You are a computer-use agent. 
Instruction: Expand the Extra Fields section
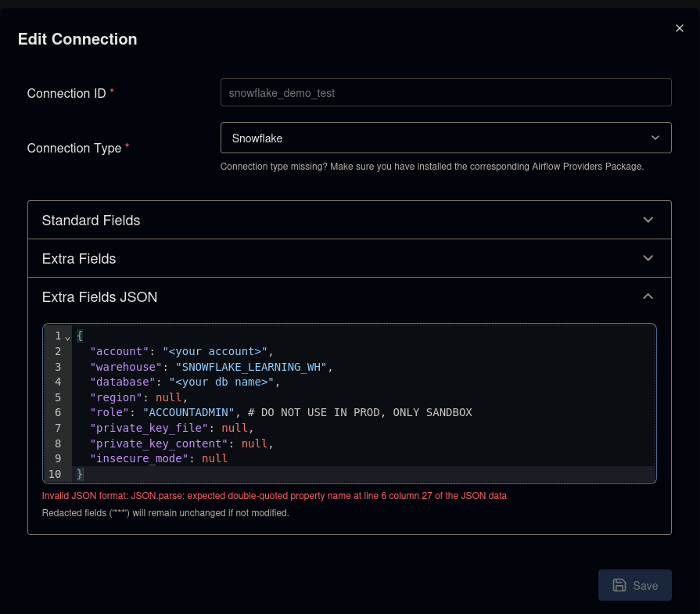pos(349,259)
